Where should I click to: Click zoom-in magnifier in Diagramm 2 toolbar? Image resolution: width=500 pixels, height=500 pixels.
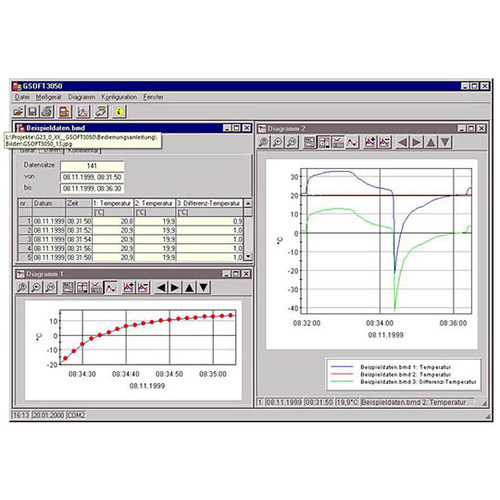coord(277,142)
